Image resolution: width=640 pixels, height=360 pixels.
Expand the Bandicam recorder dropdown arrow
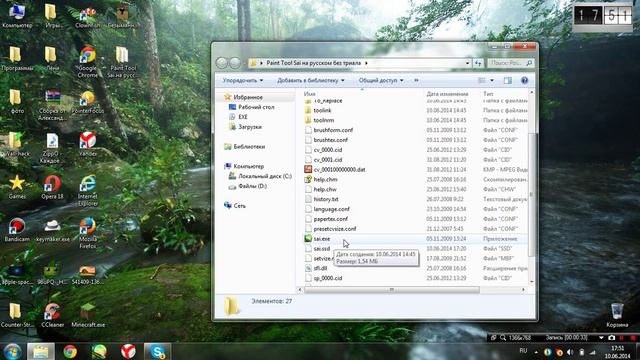point(601,338)
